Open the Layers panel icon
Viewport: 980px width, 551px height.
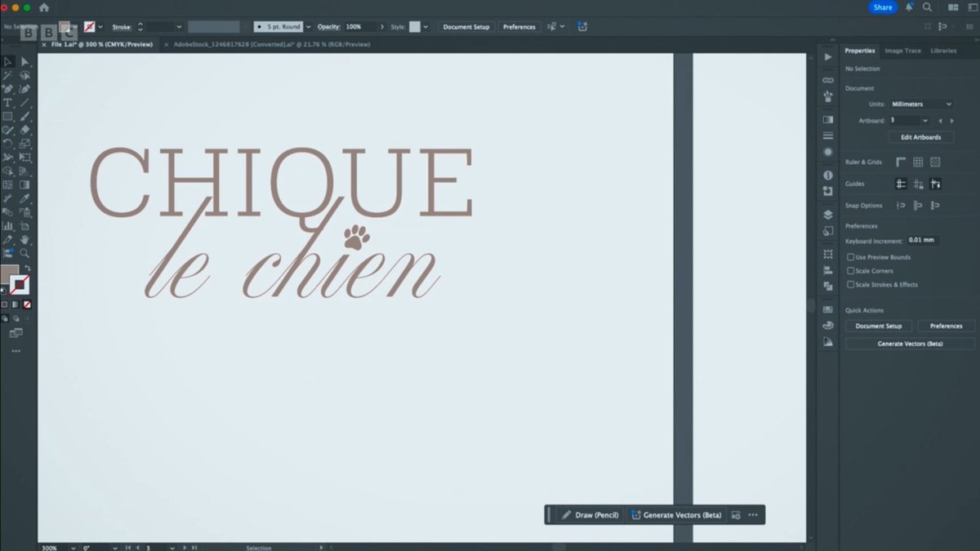click(x=828, y=215)
